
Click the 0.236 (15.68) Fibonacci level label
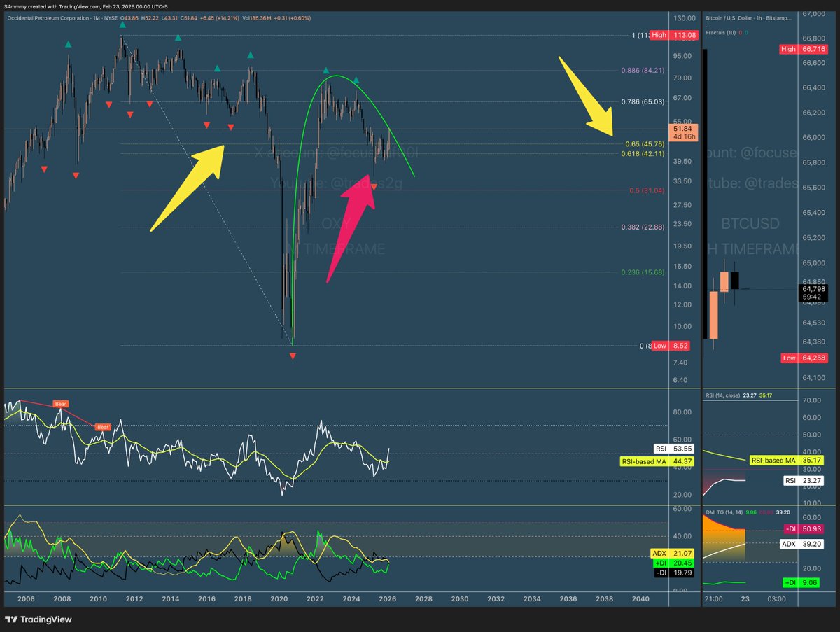click(641, 272)
